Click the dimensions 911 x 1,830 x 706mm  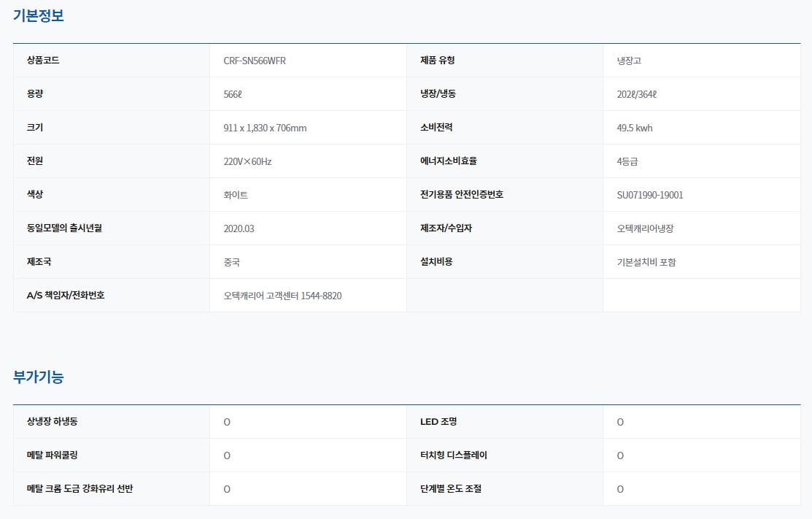click(265, 128)
